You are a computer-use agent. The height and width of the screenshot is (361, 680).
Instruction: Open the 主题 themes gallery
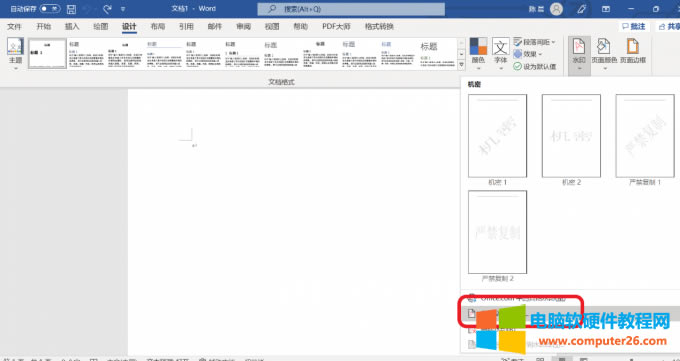point(15,54)
